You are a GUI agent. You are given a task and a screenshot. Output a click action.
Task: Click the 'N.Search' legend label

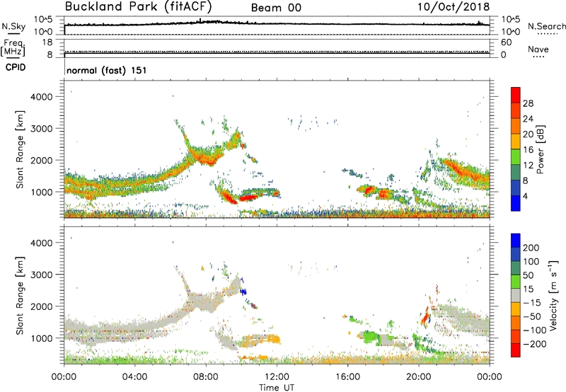pyautogui.click(x=546, y=26)
